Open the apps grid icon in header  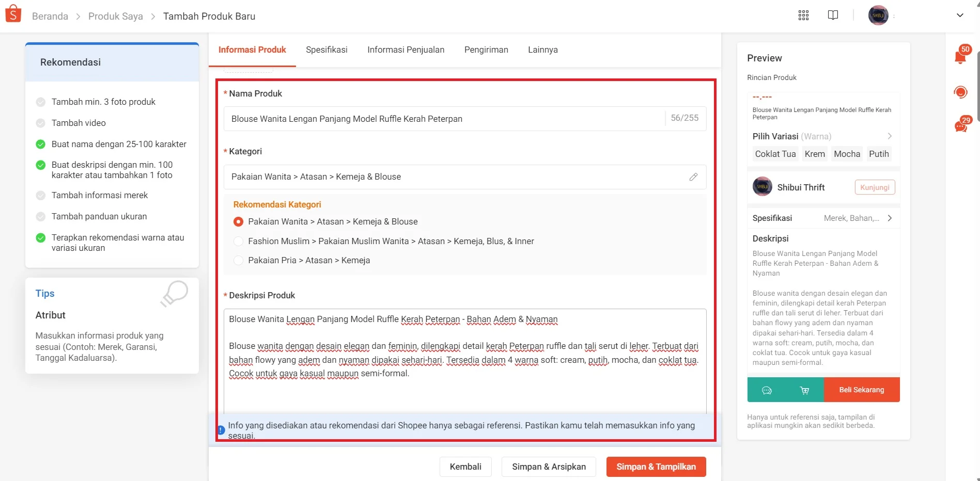(x=803, y=15)
